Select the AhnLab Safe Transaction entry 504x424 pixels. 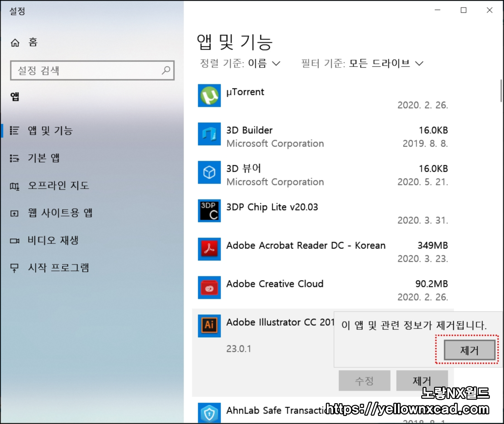point(276,410)
